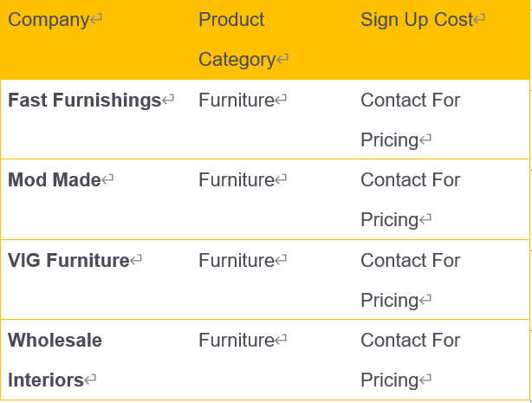Click Contact For Pricing for Wholesale Interiors
The width and height of the screenshot is (532, 403).
411,360
